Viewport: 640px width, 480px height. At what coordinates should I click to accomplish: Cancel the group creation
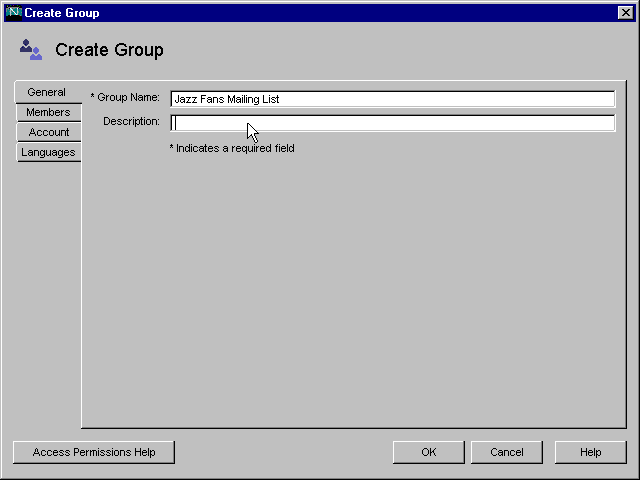pyautogui.click(x=507, y=452)
